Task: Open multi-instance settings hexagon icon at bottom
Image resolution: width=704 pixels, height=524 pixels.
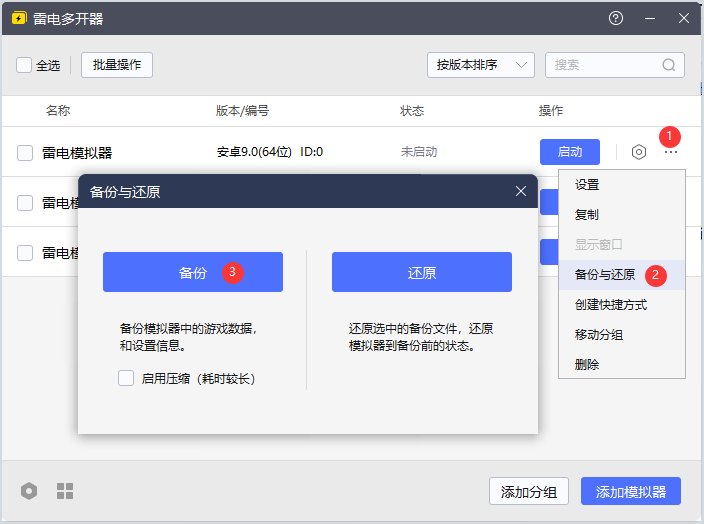Action: coord(29,491)
